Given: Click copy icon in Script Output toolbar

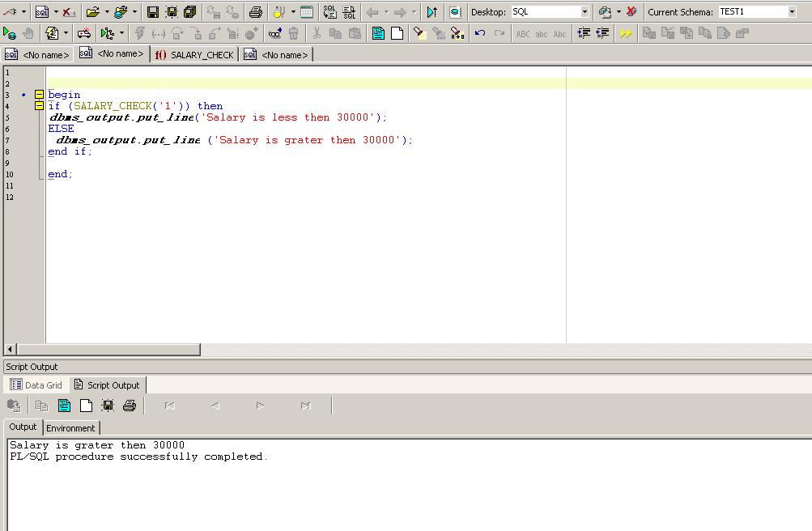Looking at the screenshot, I should [41, 406].
